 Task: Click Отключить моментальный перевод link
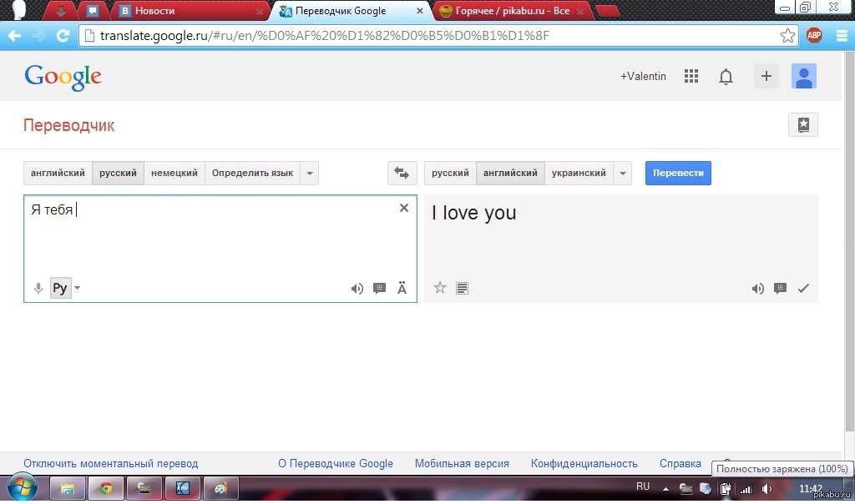click(x=111, y=464)
